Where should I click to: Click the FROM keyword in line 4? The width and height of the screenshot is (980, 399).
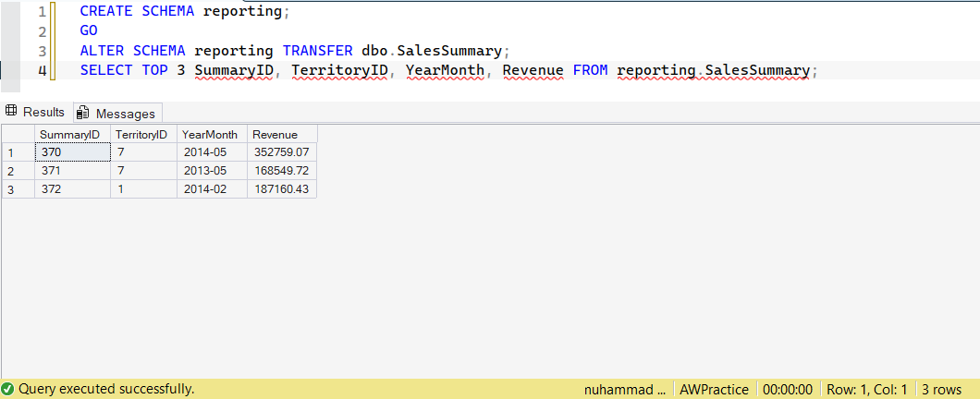tap(590, 70)
